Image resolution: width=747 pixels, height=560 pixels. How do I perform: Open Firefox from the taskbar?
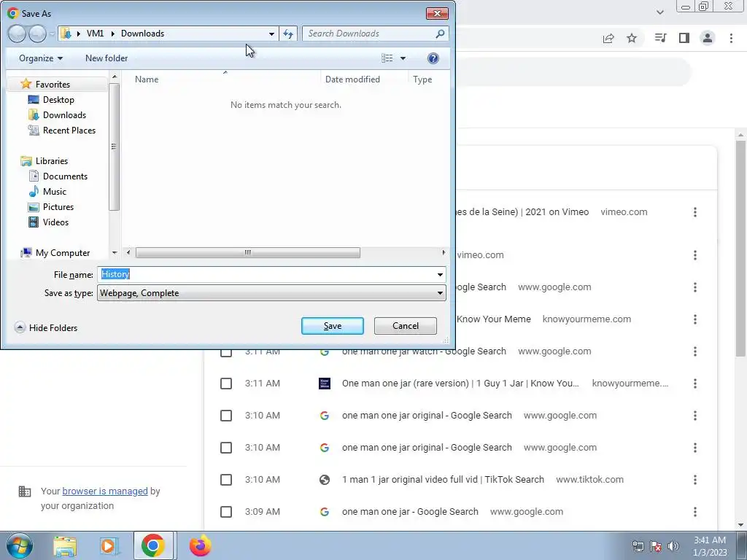tap(200, 545)
